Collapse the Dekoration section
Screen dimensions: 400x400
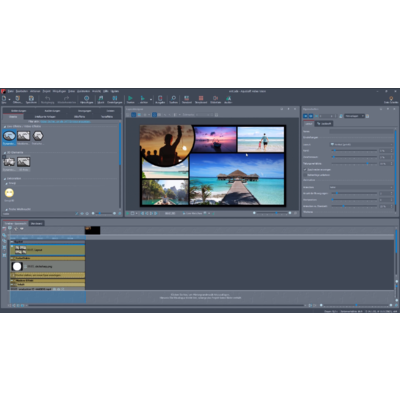[5, 179]
